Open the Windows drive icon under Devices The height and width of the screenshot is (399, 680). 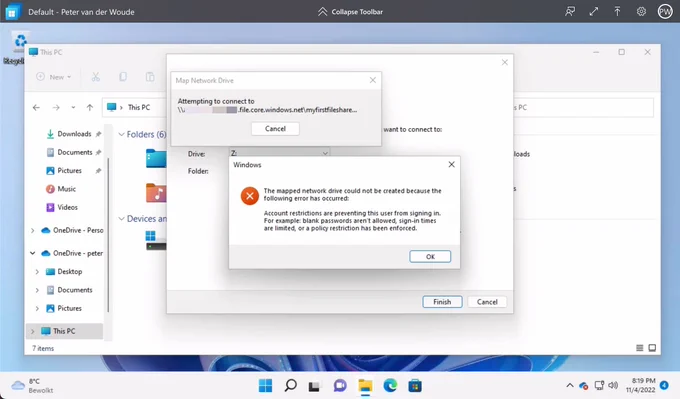tap(156, 240)
